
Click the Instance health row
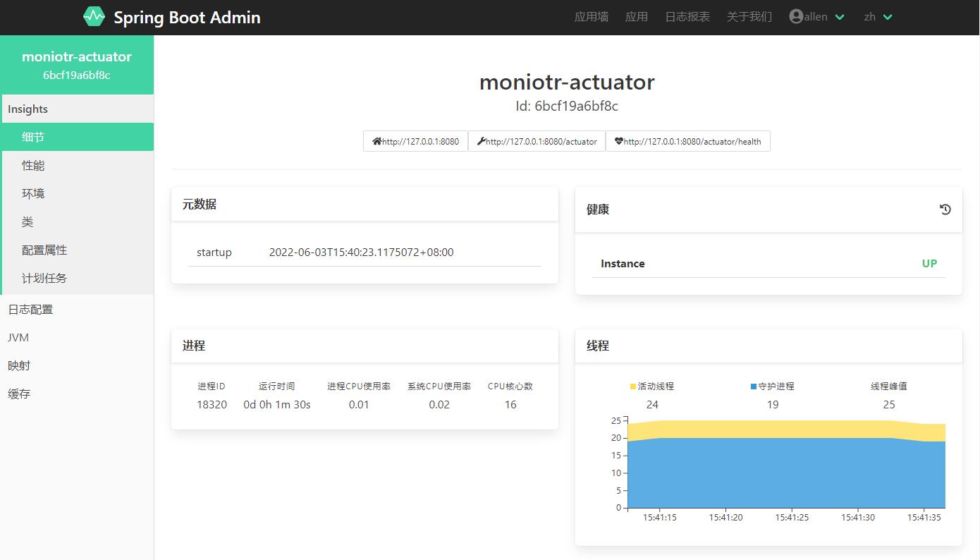click(x=768, y=263)
